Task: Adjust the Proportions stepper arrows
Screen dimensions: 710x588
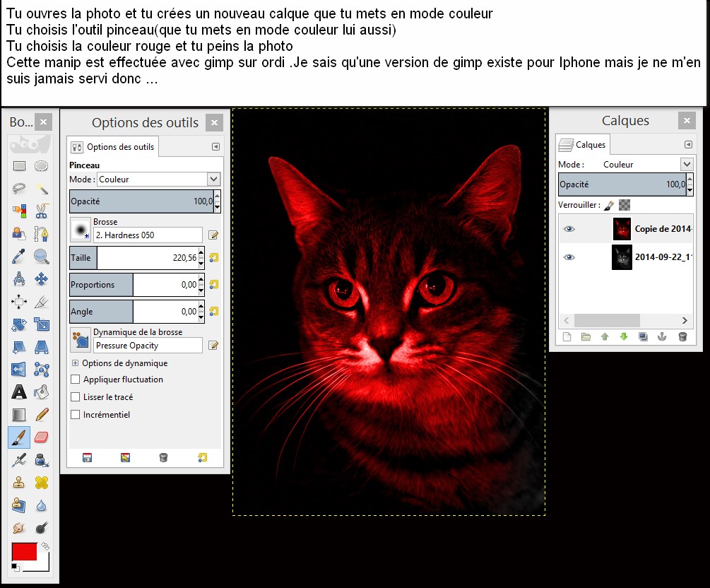Action: [201, 285]
